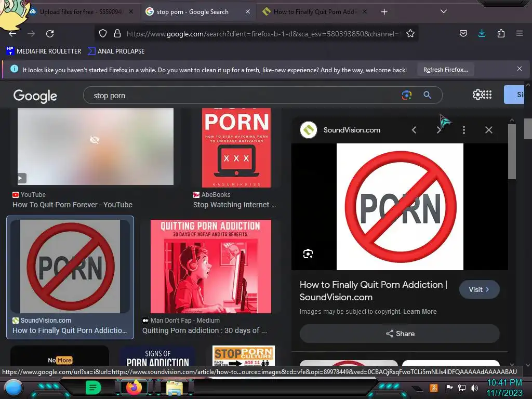The height and width of the screenshot is (399, 532).
Task: Open the MEDIAFIRE ROULETTER bookmark
Action: click(x=44, y=51)
